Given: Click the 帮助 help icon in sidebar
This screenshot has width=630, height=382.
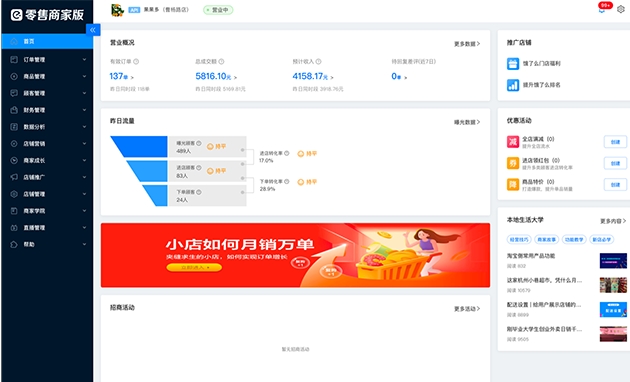Looking at the screenshot, I should tap(14, 244).
